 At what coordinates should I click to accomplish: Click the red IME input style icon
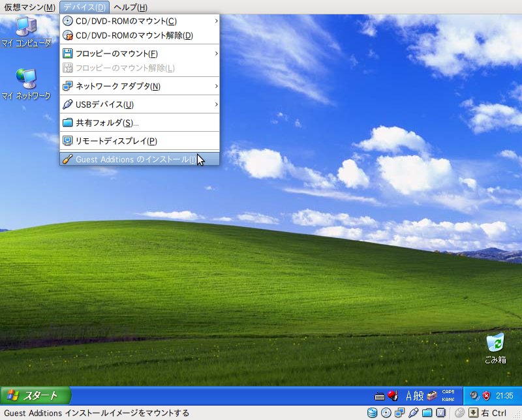click(393, 395)
